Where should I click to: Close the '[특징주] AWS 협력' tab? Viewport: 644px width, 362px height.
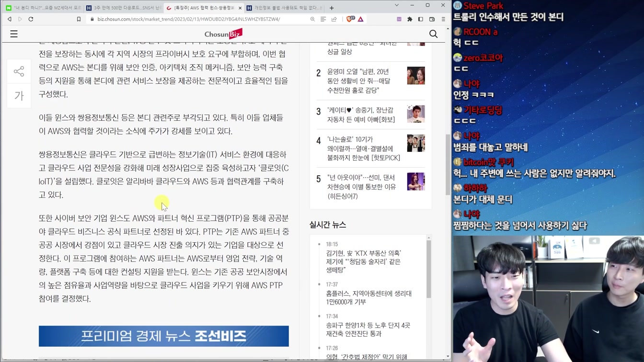coord(240,8)
